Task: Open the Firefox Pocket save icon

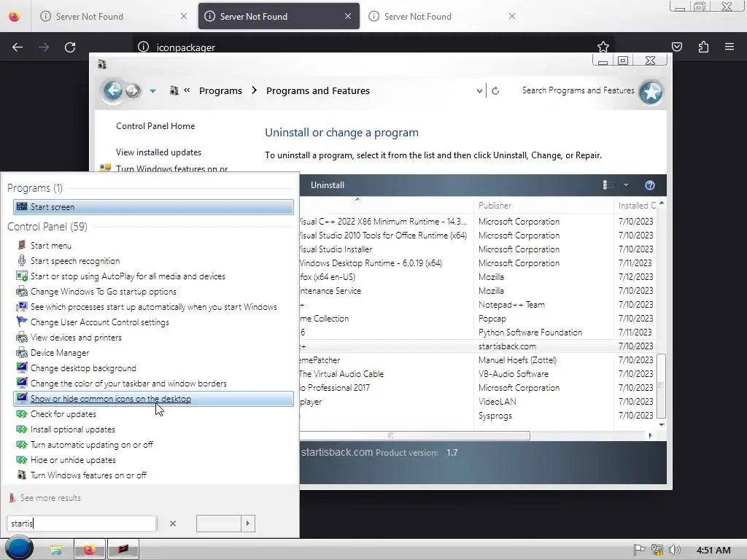Action: pyautogui.click(x=676, y=47)
